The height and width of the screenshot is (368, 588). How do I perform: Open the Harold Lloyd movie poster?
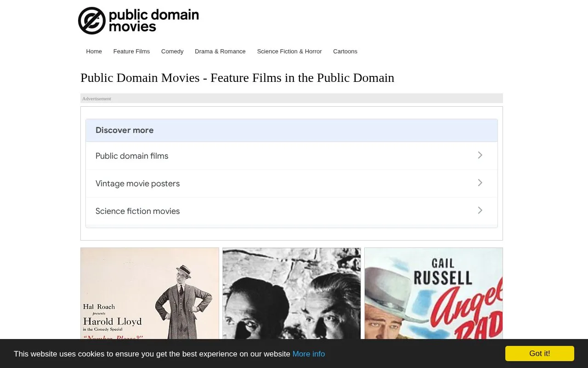coord(150,293)
